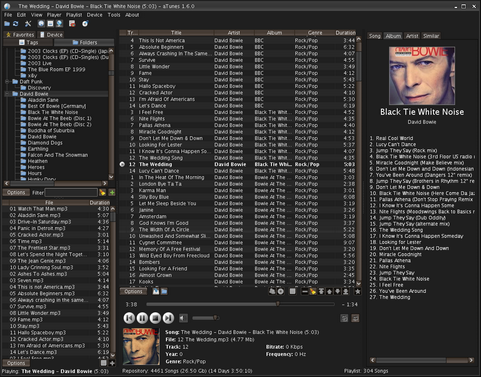481x377 pixels.
Task: Click the move to top icon in playlist toolbar
Action: tap(321, 292)
